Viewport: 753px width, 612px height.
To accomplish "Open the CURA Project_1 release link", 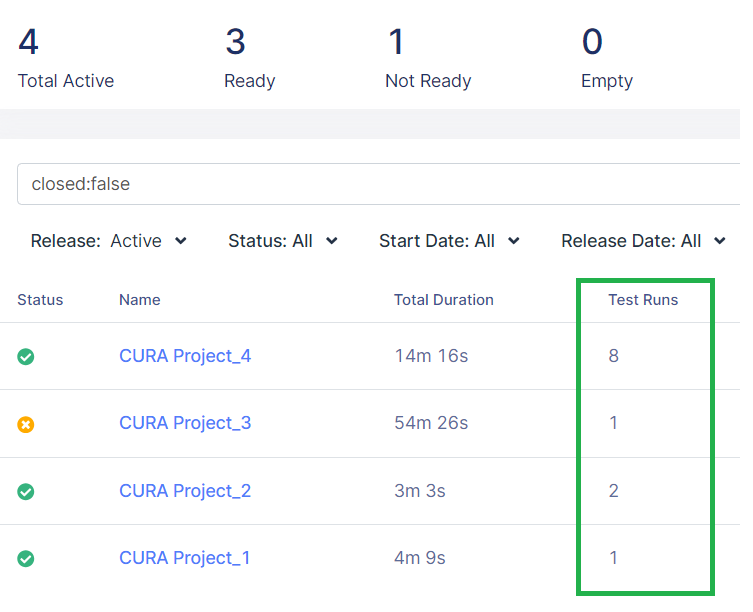I will pos(185,558).
